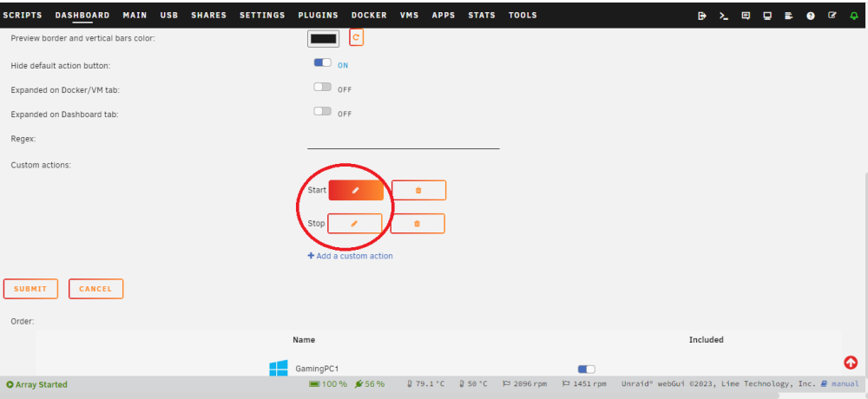Click the 50 °C temperature reading
The width and height of the screenshot is (868, 399).
pos(474,383)
